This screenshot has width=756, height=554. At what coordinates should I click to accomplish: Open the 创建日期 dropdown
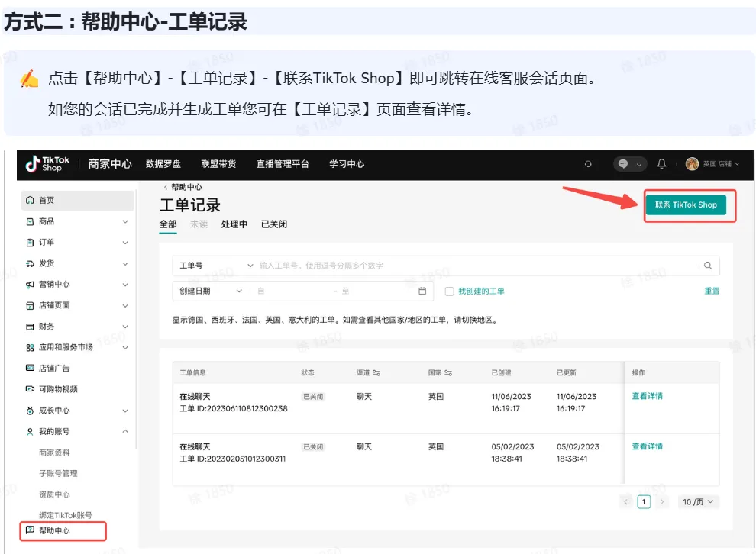pyautogui.click(x=210, y=291)
